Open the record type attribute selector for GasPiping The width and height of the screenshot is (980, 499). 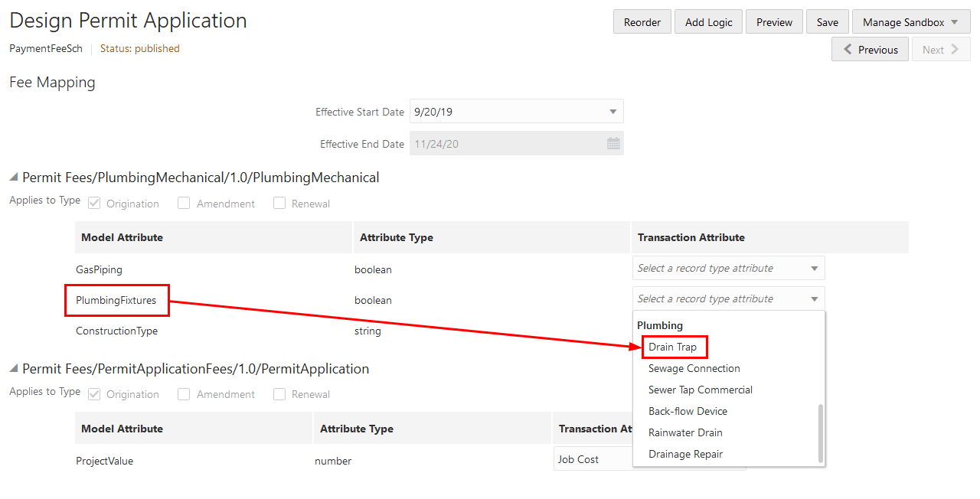[x=727, y=268]
